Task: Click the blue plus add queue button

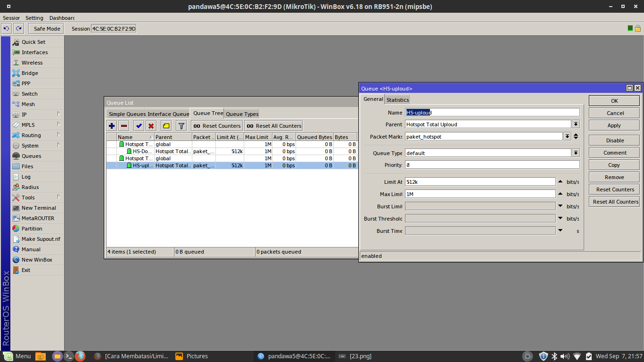Action: click(112, 126)
